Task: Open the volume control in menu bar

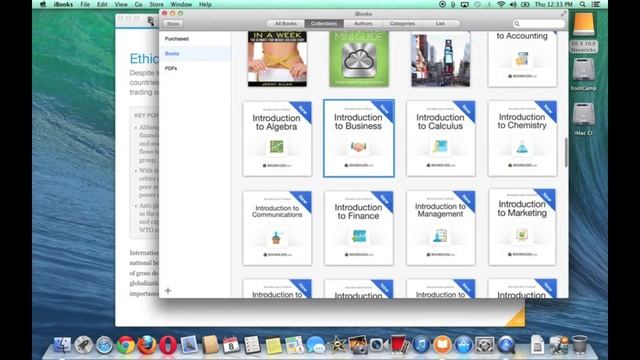Action: (513, 4)
